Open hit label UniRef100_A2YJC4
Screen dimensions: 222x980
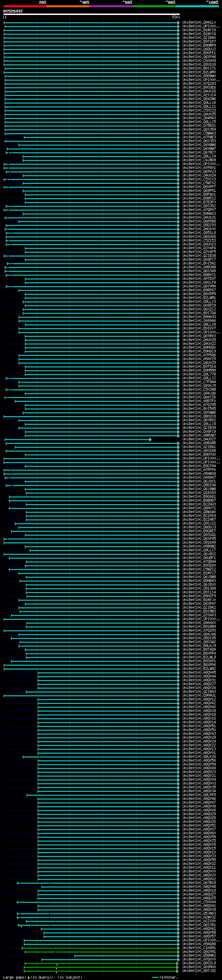coord(199,95)
